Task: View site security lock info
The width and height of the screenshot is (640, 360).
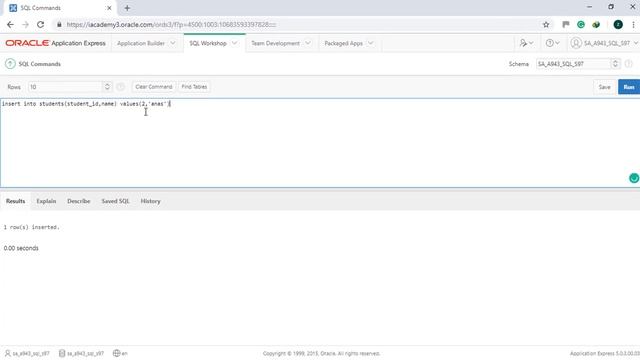Action: click(59, 24)
